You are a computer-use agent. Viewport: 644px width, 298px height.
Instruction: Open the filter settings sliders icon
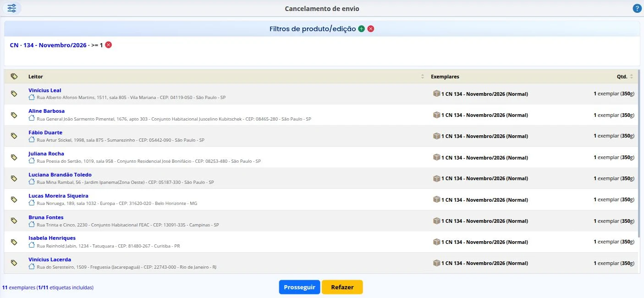pyautogui.click(x=11, y=8)
